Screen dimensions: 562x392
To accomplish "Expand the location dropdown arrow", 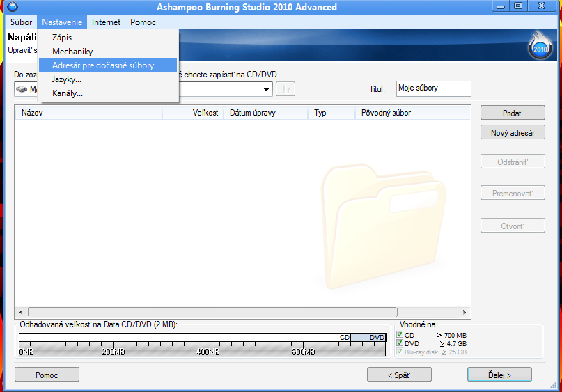I will [x=266, y=89].
